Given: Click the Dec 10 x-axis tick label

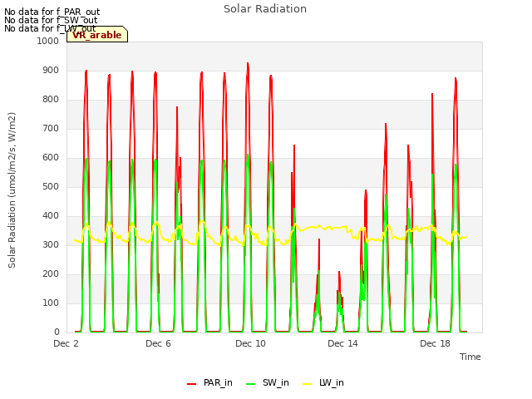Looking at the screenshot, I should point(250,343).
